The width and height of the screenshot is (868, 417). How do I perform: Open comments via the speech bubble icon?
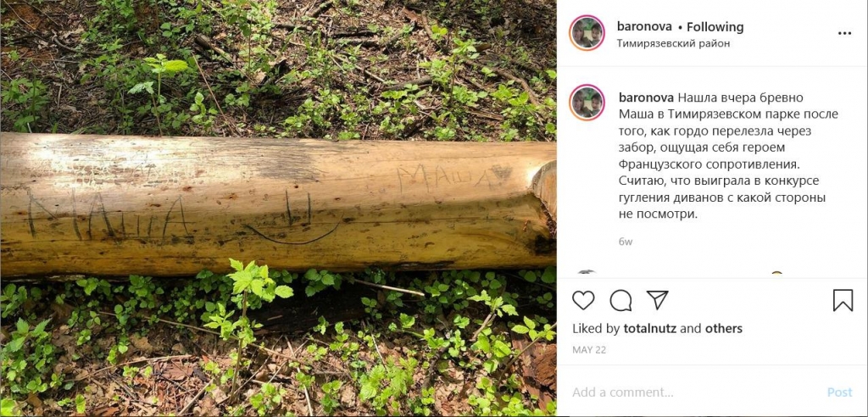coord(620,300)
